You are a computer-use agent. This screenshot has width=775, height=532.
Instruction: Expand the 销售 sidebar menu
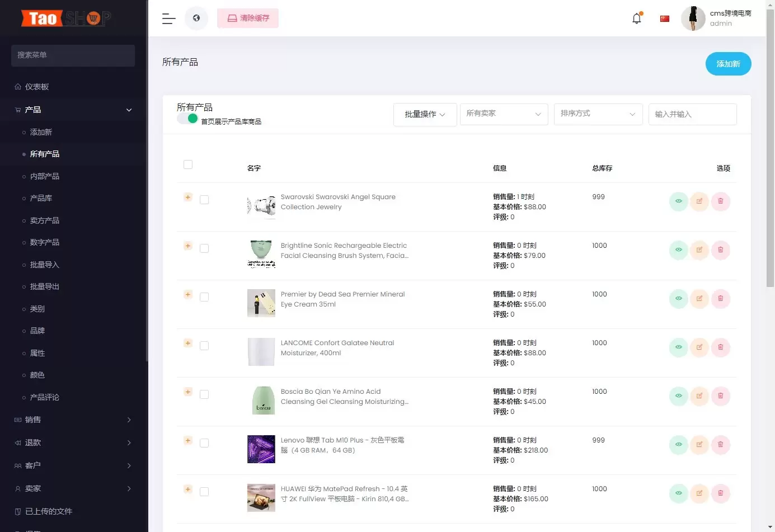[x=73, y=420]
